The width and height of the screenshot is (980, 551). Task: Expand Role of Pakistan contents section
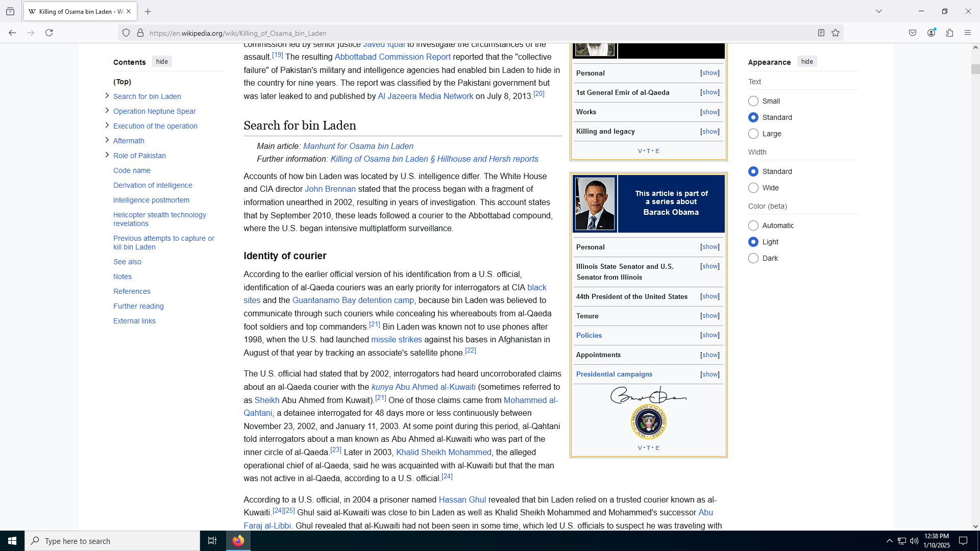[107, 155]
